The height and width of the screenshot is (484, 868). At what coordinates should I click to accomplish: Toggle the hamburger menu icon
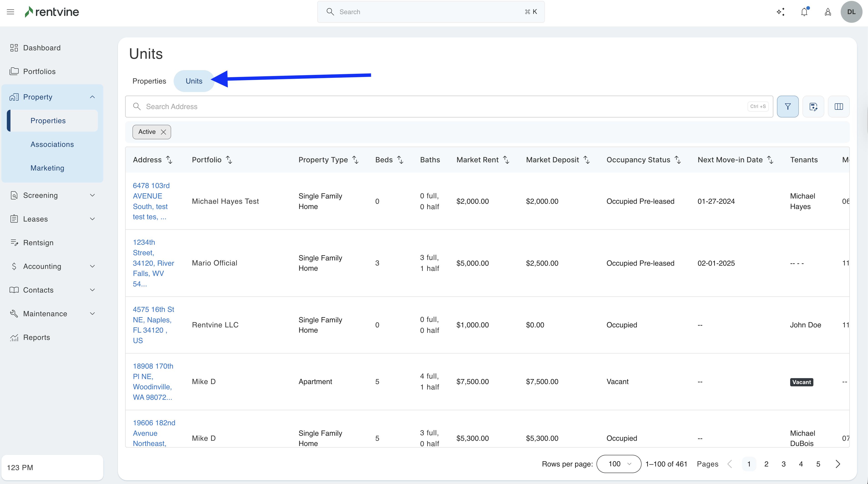click(x=10, y=12)
